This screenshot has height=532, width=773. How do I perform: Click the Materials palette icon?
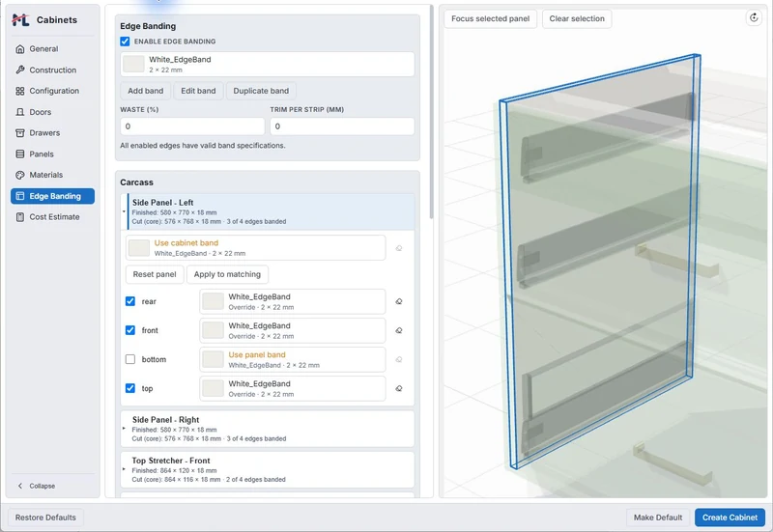[x=19, y=175]
